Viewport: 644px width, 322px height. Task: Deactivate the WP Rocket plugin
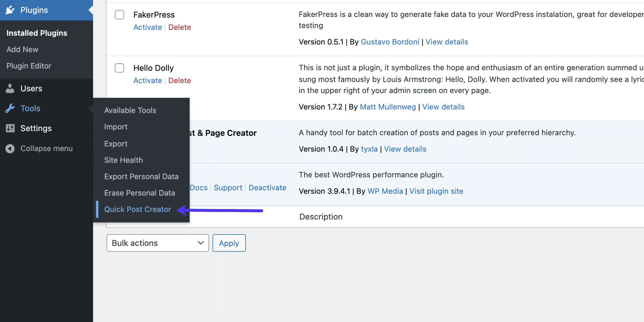(267, 187)
